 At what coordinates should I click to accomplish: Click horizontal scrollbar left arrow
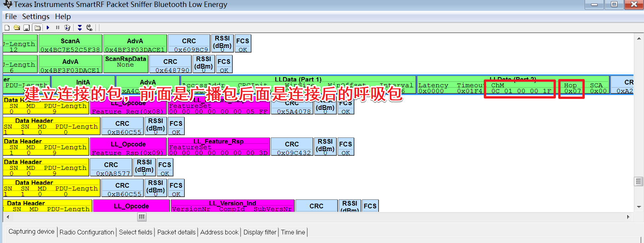[x=8, y=217]
